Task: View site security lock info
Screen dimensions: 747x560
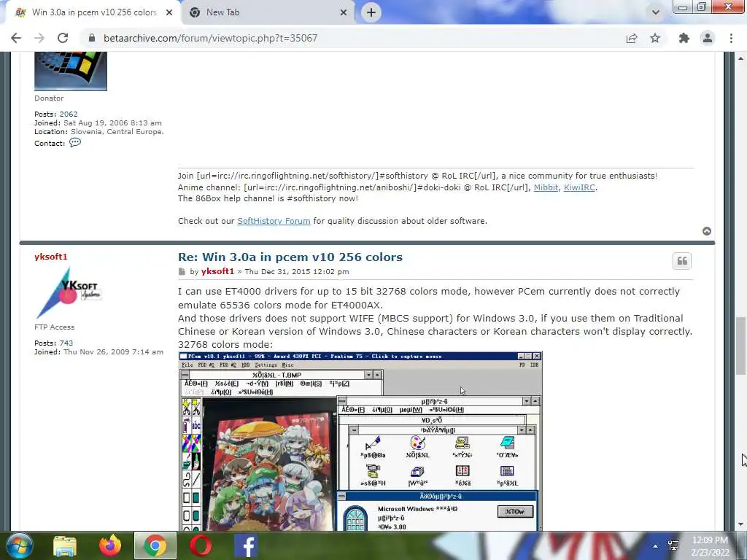Action: [92, 38]
